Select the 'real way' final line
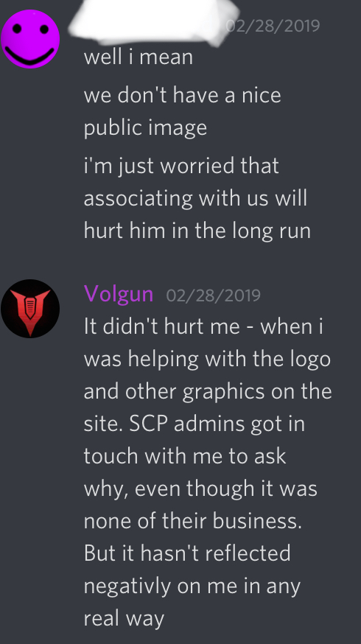The width and height of the screenshot is (361, 644). pyautogui.click(x=124, y=618)
